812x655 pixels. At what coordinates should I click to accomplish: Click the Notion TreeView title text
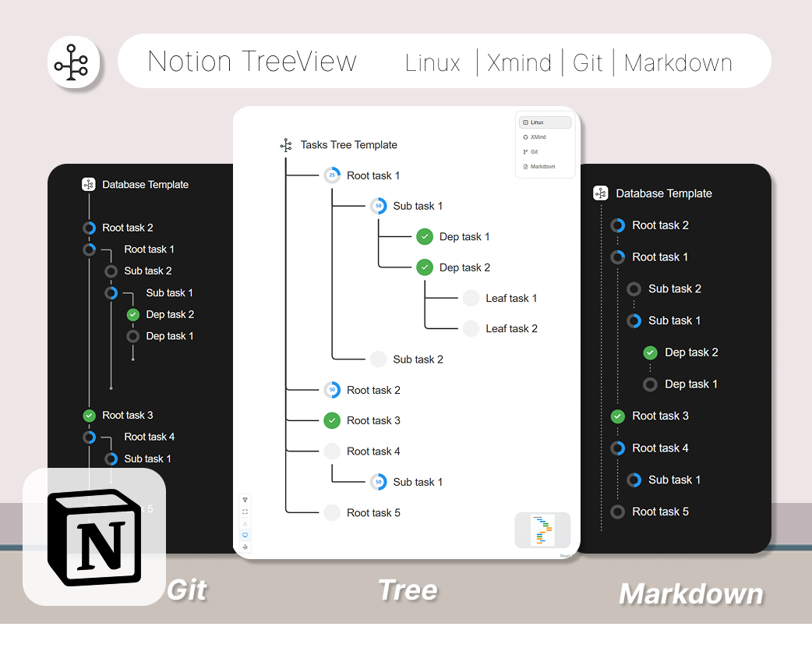252,62
